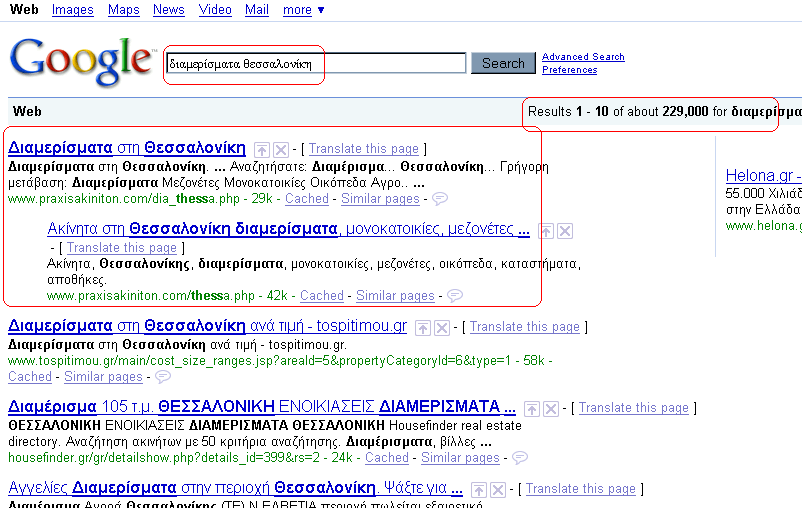The width and height of the screenshot is (802, 508).
Task: Promote the first result 'Διαμερίσματα στη Θεσσαλονίκη'
Action: click(262, 149)
